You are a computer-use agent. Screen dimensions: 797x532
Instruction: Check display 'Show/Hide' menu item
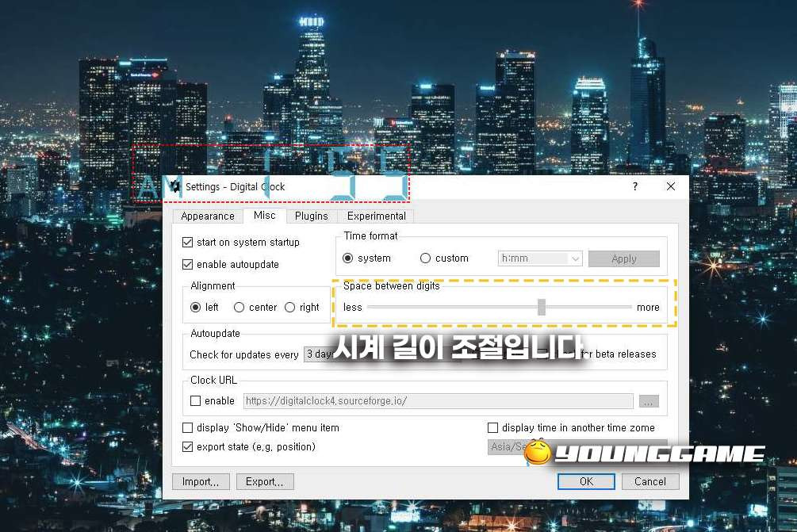(x=187, y=427)
